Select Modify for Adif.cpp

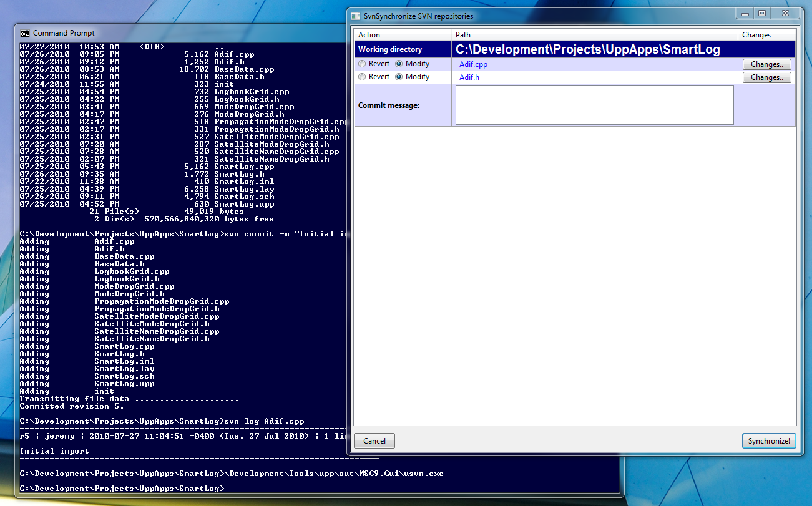pos(399,64)
